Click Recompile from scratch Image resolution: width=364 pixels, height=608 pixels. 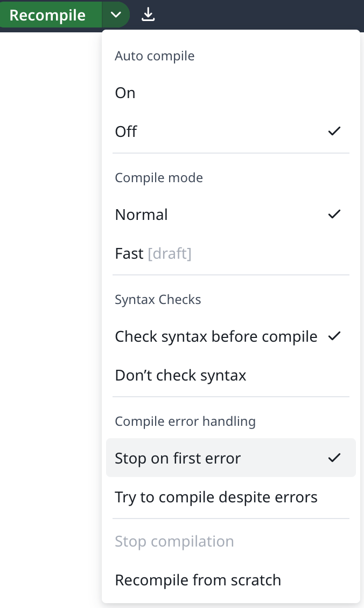[x=198, y=579]
